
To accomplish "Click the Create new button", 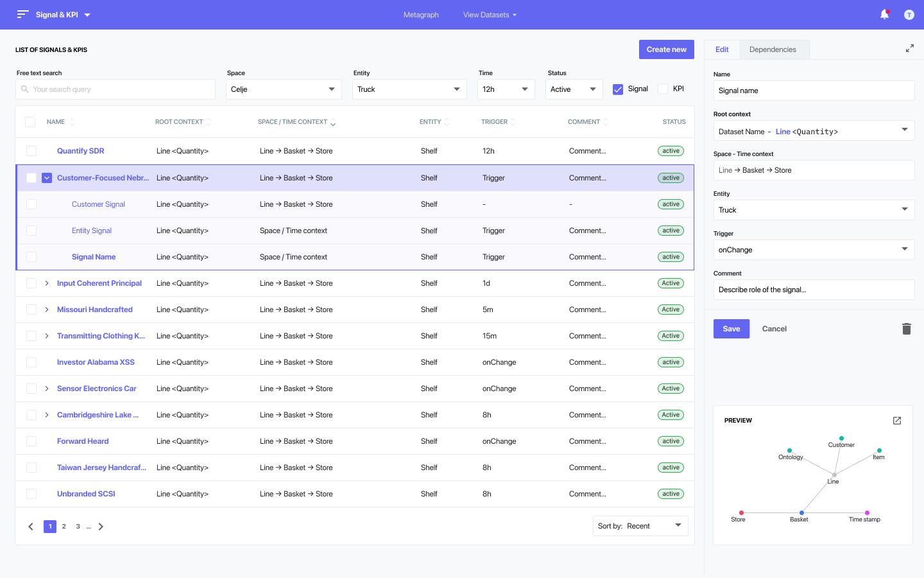I will (x=666, y=49).
